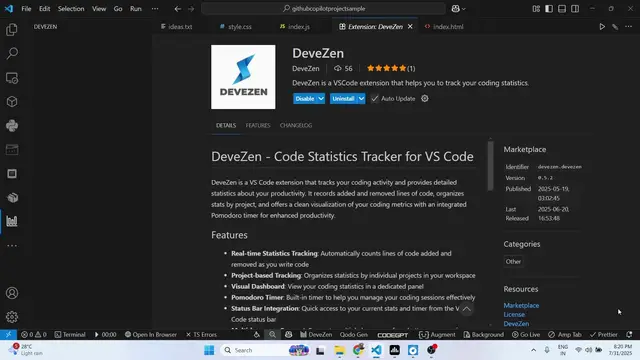Open notifications bell in status bar
640x360 pixels.
pyautogui.click(x=629, y=334)
